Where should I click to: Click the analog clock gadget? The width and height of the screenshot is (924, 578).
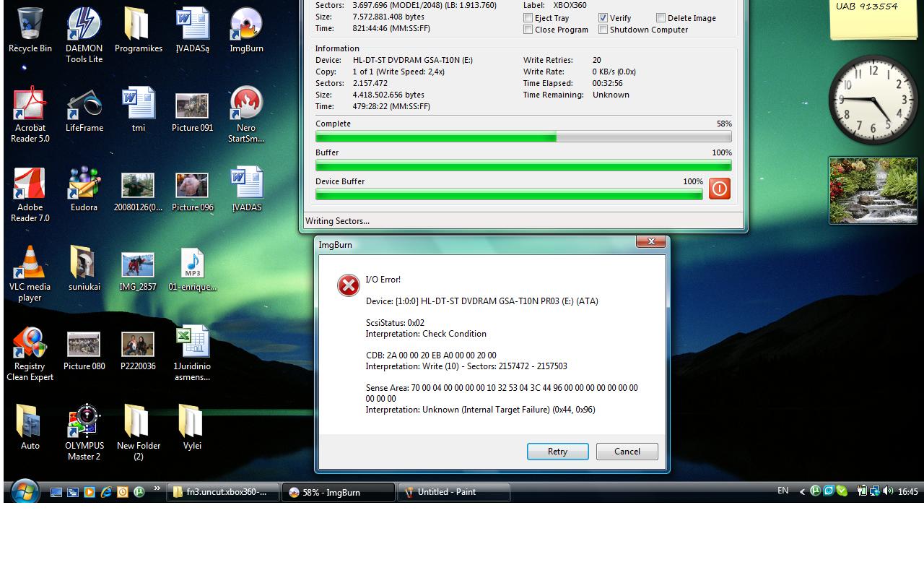(x=873, y=100)
